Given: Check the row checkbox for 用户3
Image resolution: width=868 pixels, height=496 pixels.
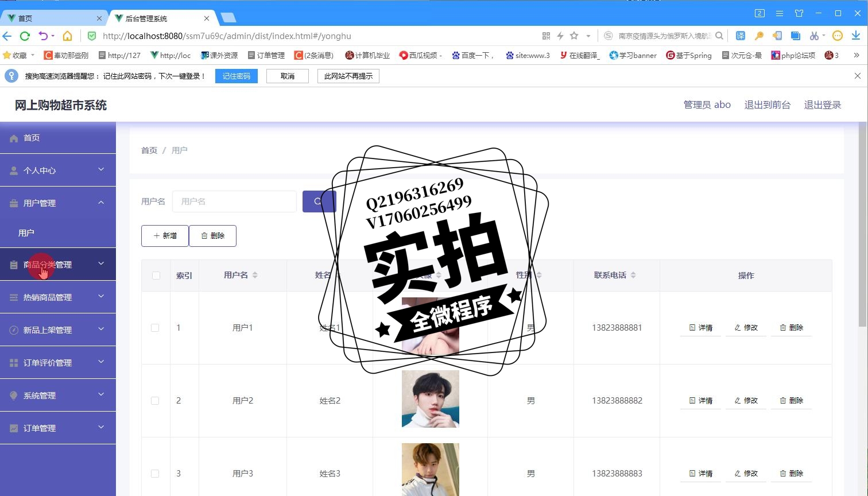Looking at the screenshot, I should tap(155, 474).
